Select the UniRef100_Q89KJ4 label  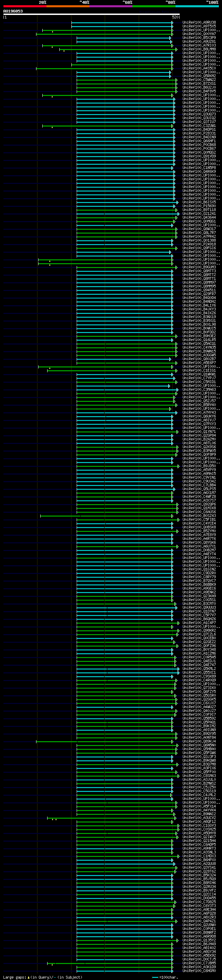(199, 741)
